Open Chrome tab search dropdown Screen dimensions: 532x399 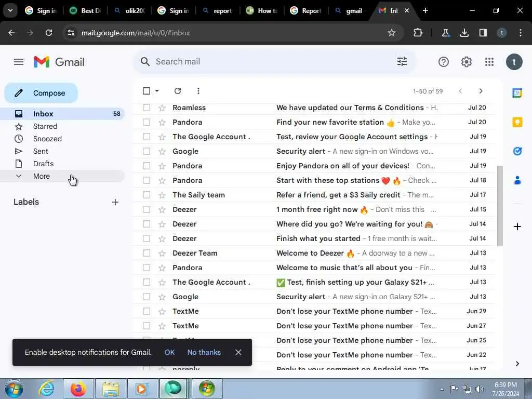pos(10,10)
